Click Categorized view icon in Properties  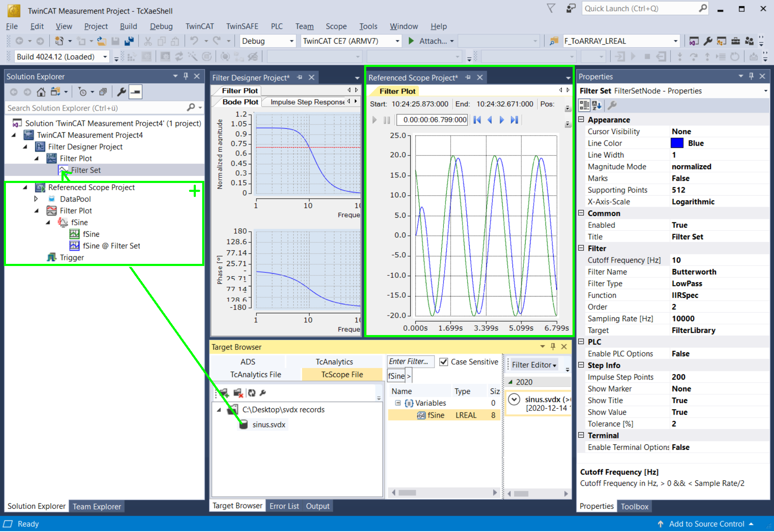coord(585,105)
